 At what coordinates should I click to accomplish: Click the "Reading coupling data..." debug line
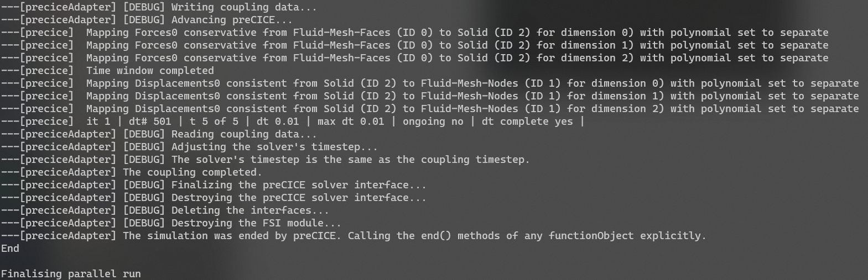point(243,134)
